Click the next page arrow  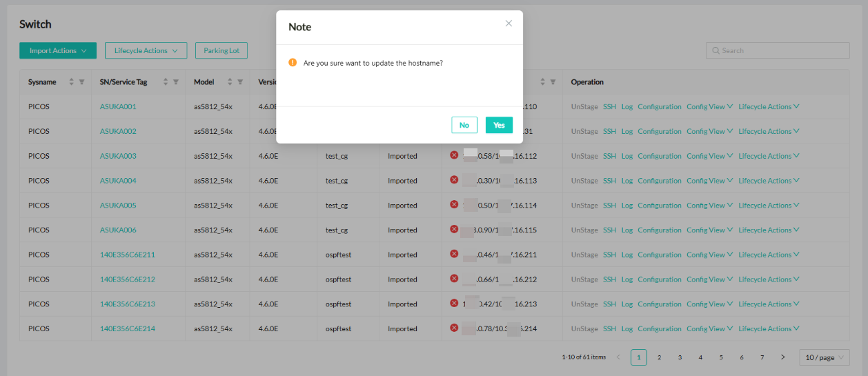click(x=782, y=357)
